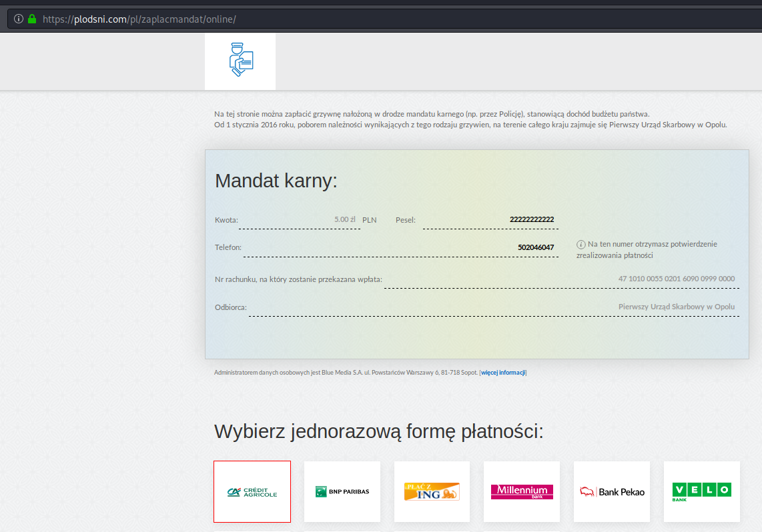Image resolution: width=762 pixels, height=532 pixels.
Task: Click the green padlock security icon
Action: tap(32, 19)
